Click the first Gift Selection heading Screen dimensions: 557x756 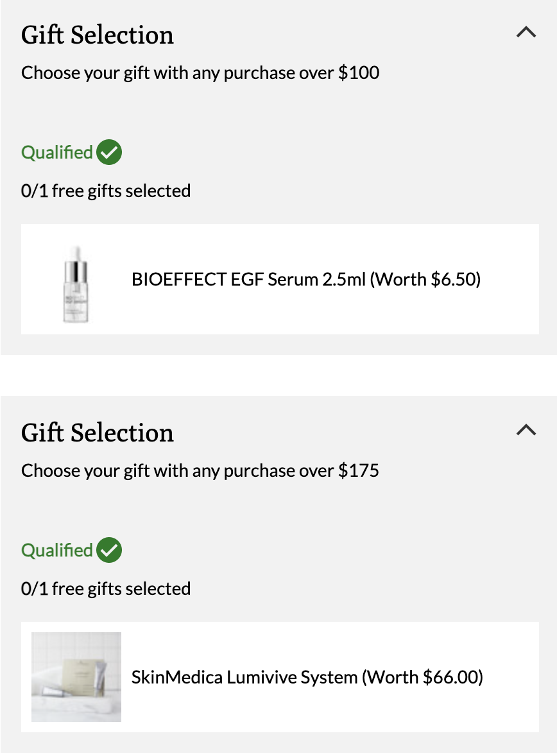(98, 35)
